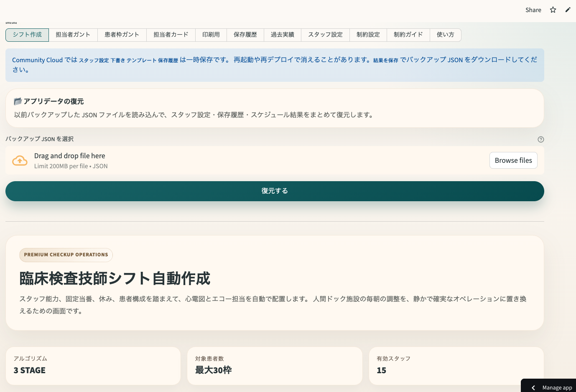This screenshot has height=392, width=576.
Task: Open the help tooltip beside バックアップ JSON を選択
Action: coord(541,139)
